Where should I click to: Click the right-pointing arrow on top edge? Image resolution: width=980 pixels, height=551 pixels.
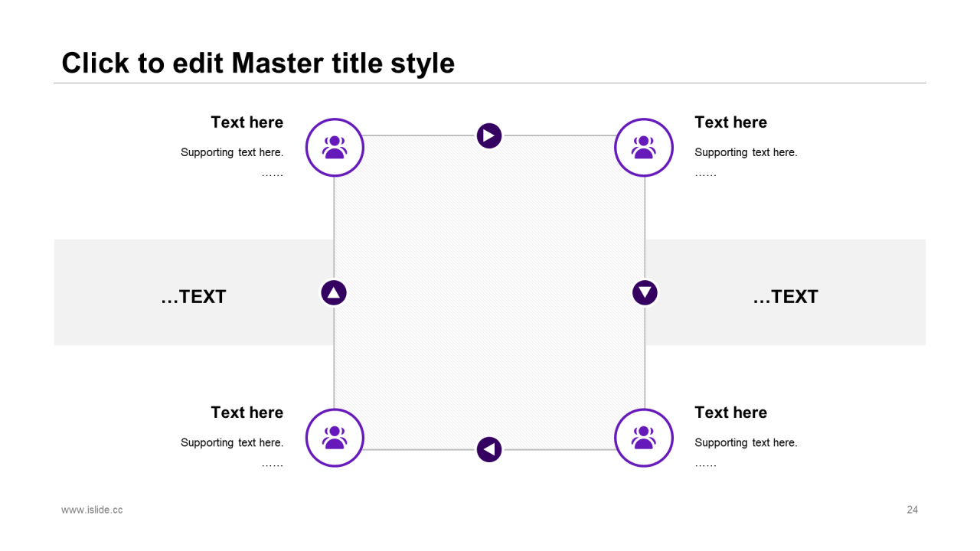[489, 136]
